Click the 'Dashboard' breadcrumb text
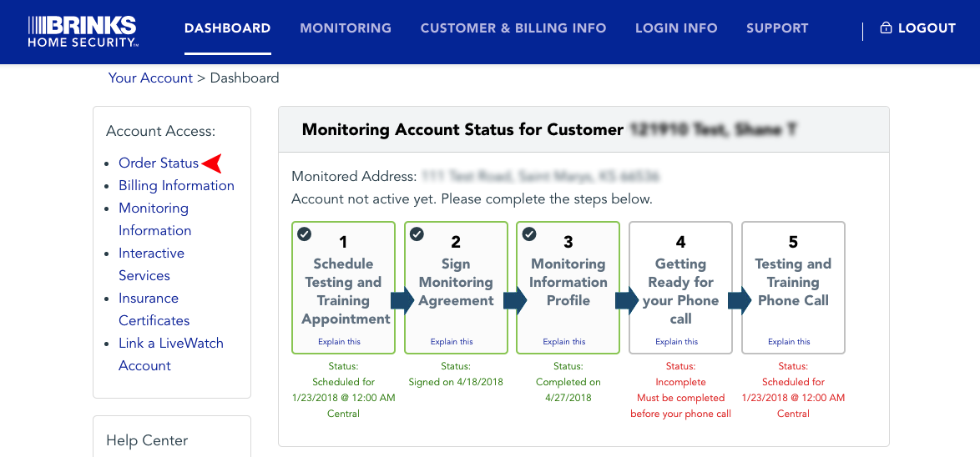Image resolution: width=980 pixels, height=457 pixels. pos(245,78)
